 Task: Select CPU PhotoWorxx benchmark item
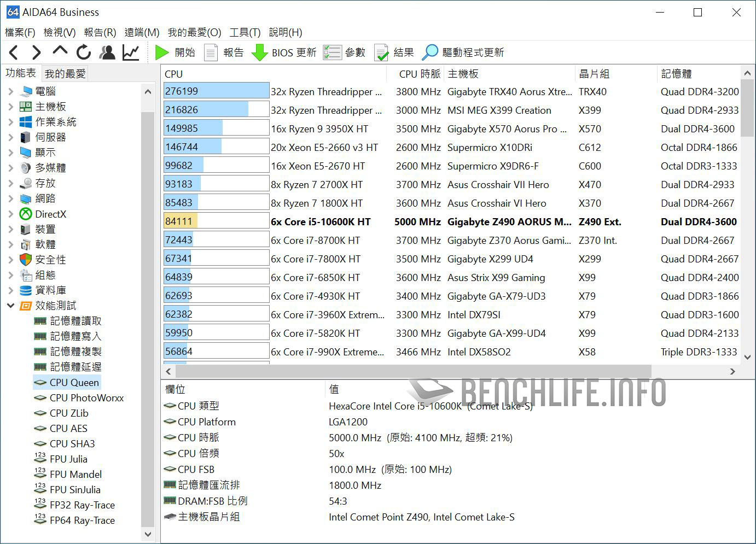click(86, 398)
